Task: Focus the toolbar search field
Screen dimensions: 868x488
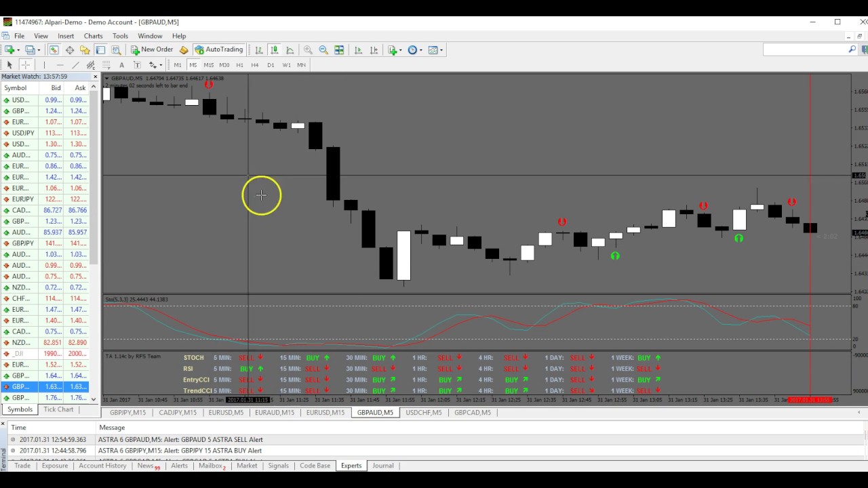Action: pos(805,49)
